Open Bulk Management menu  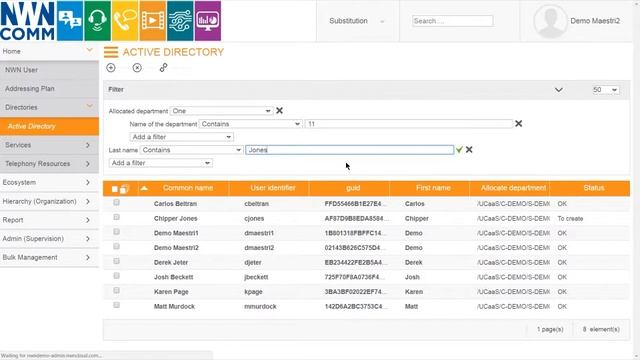point(49,258)
